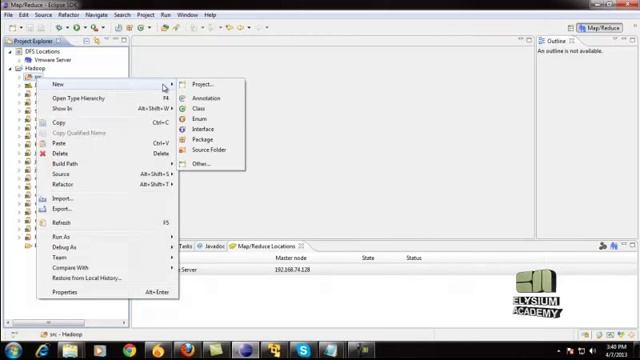Select Properties in the context menu
Image resolution: width=640 pixels, height=360 pixels.
[108, 292]
